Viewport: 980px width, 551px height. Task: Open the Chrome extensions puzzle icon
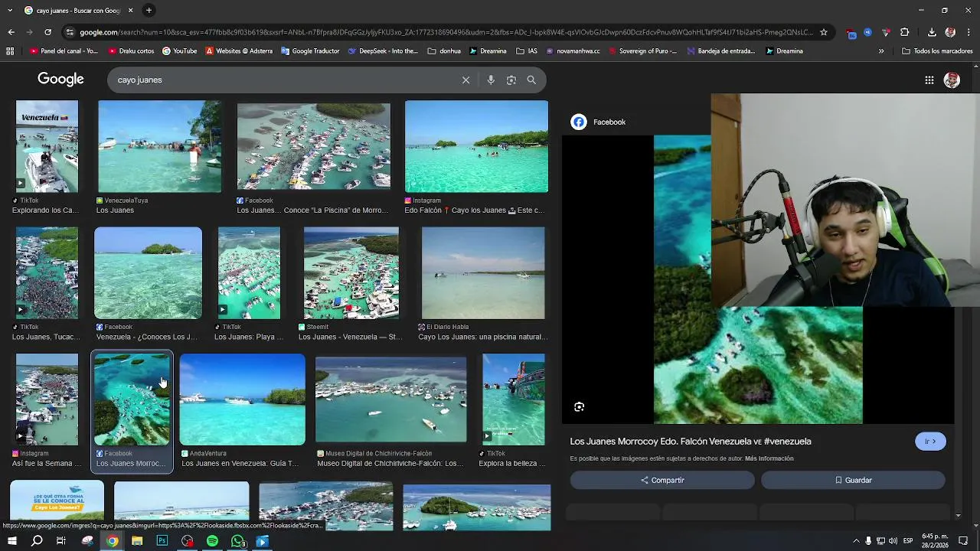coord(904,32)
